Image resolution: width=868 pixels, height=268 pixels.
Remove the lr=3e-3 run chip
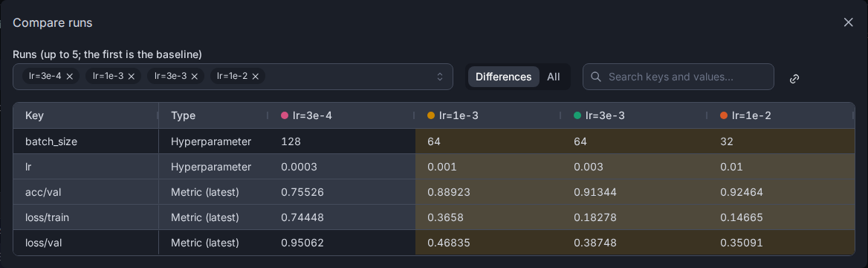point(194,77)
